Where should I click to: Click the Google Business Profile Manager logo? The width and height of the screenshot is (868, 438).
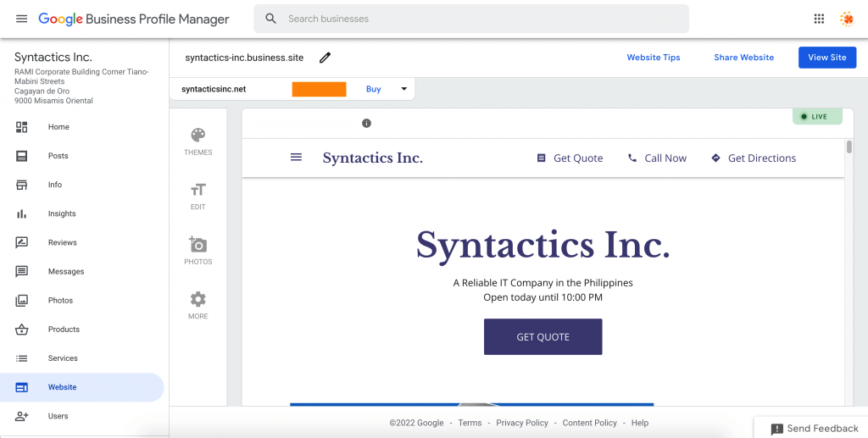coord(133,19)
